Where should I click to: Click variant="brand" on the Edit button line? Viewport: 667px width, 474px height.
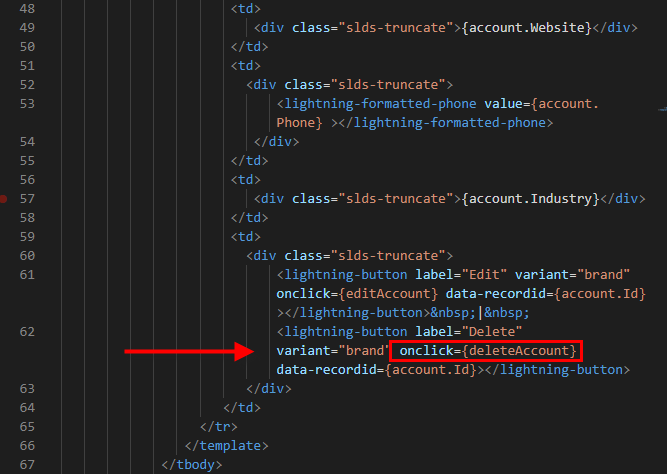[572, 274]
